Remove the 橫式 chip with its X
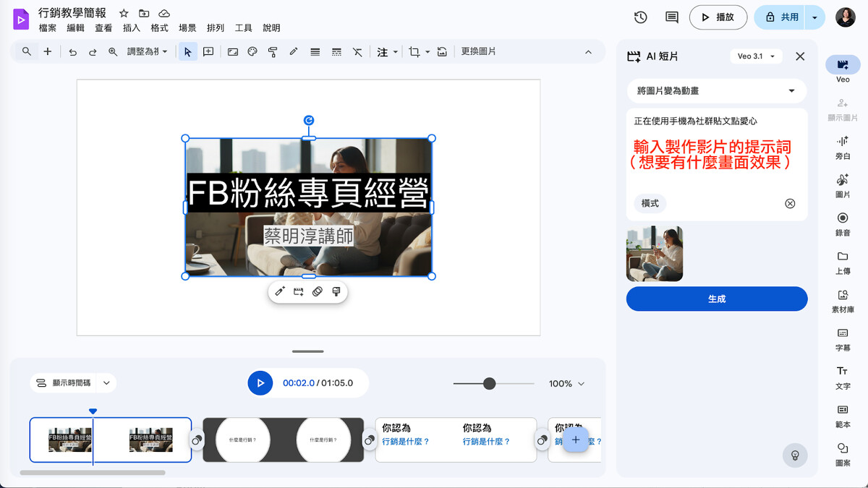Image resolution: width=868 pixels, height=488 pixels. (790, 204)
